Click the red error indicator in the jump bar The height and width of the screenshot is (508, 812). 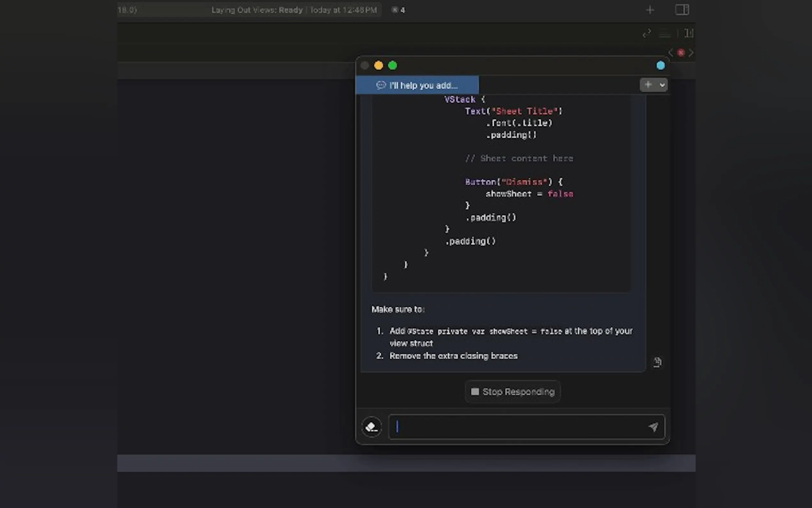[681, 53]
